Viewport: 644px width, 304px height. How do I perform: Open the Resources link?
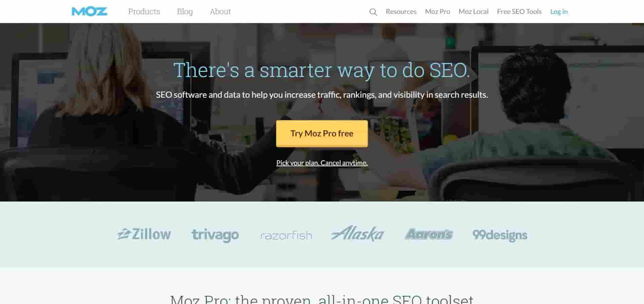[401, 12]
